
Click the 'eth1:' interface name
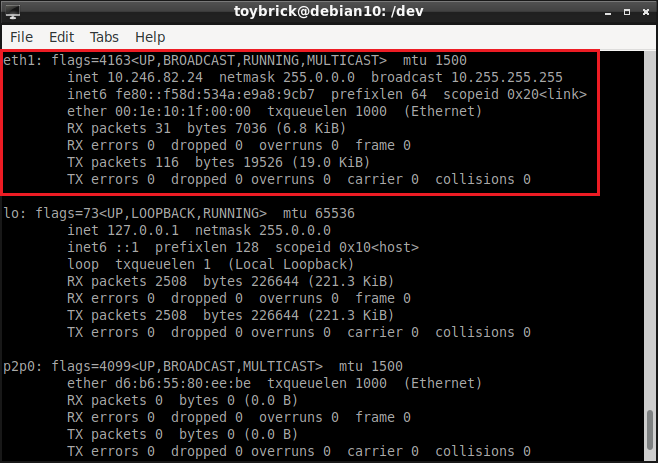pos(23,60)
